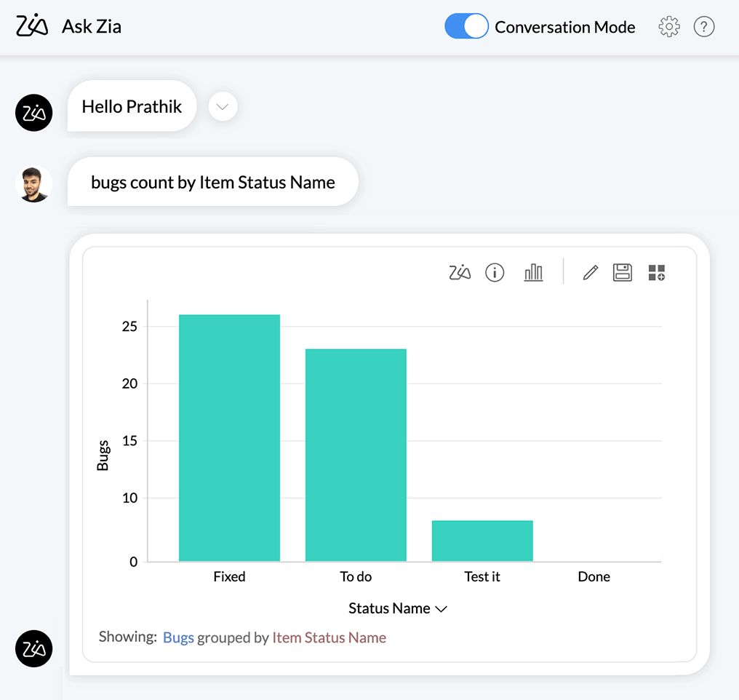Image resolution: width=739 pixels, height=700 pixels.
Task: Open the chart info icon
Action: (x=495, y=273)
